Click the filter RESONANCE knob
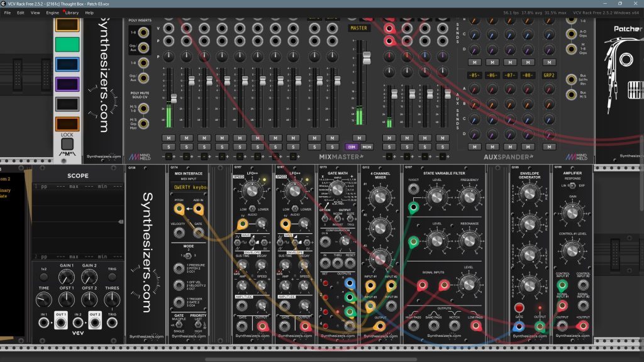This screenshot has width=644, height=362. 468,241
